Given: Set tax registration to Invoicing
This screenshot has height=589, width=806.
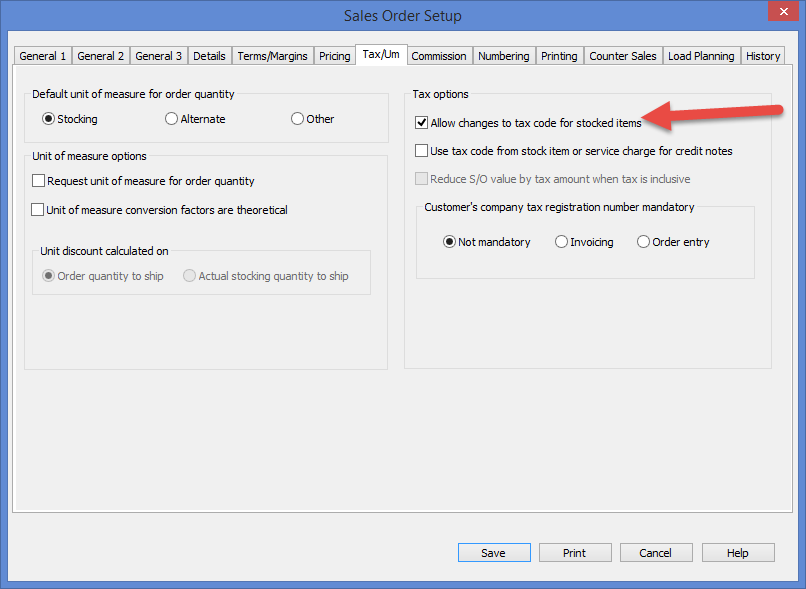Looking at the screenshot, I should point(562,242).
